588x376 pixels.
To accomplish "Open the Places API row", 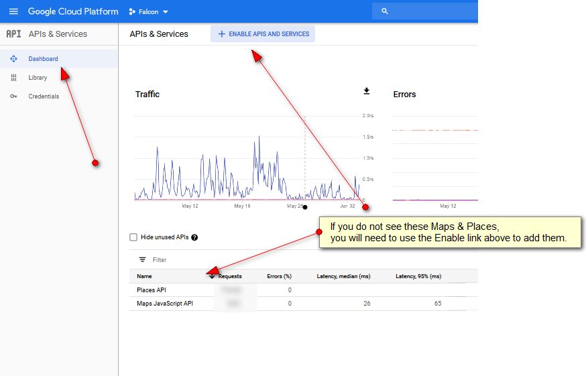I will click(x=303, y=290).
